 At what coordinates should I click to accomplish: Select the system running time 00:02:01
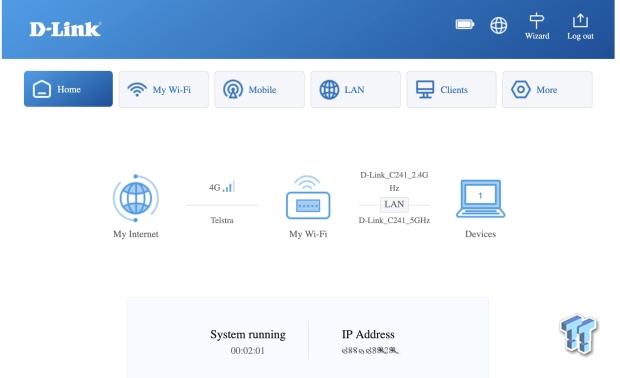coord(248,351)
